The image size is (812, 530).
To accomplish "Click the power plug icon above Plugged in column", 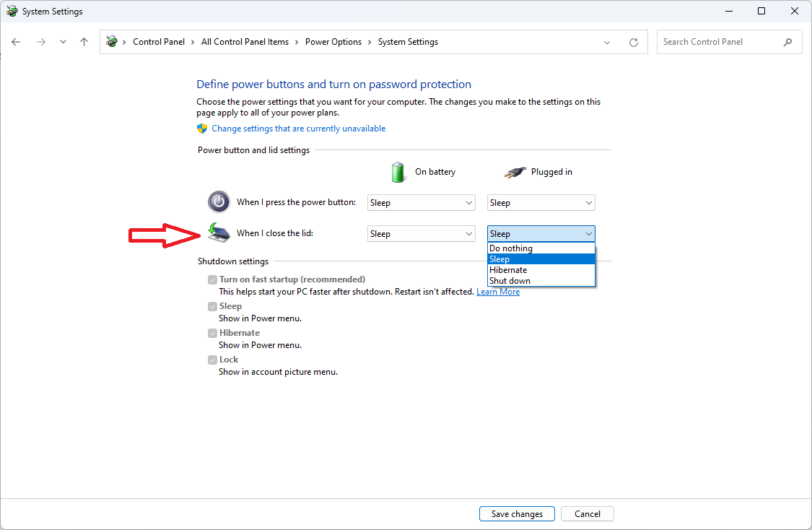I will (x=515, y=172).
